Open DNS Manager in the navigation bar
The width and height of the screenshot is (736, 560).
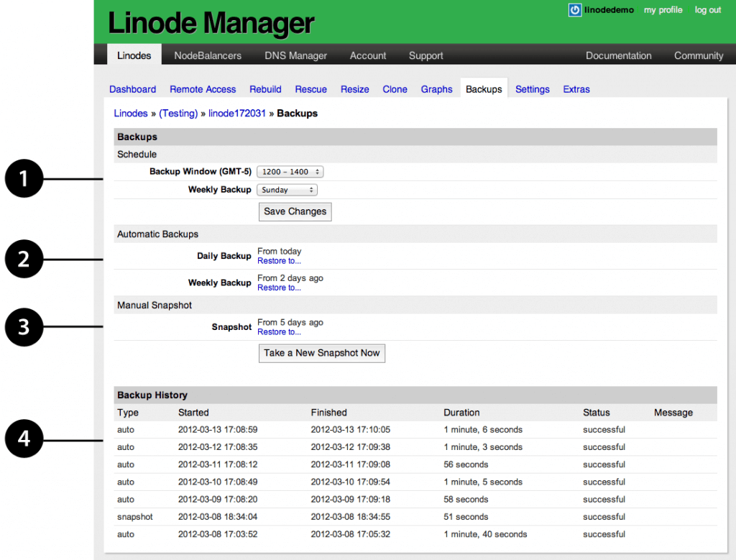pos(295,55)
